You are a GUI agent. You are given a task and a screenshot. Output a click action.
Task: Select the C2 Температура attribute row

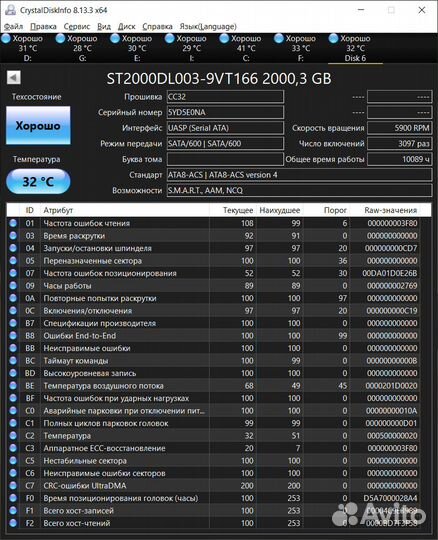coord(213,436)
